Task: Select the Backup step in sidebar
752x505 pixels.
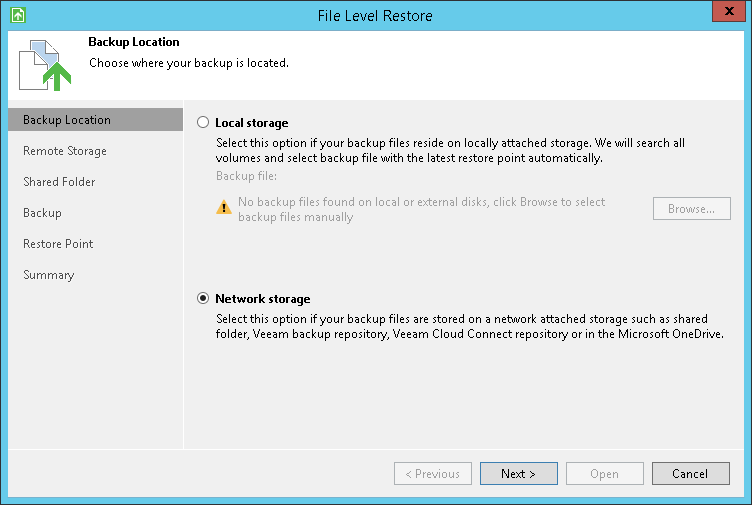Action: (x=42, y=213)
